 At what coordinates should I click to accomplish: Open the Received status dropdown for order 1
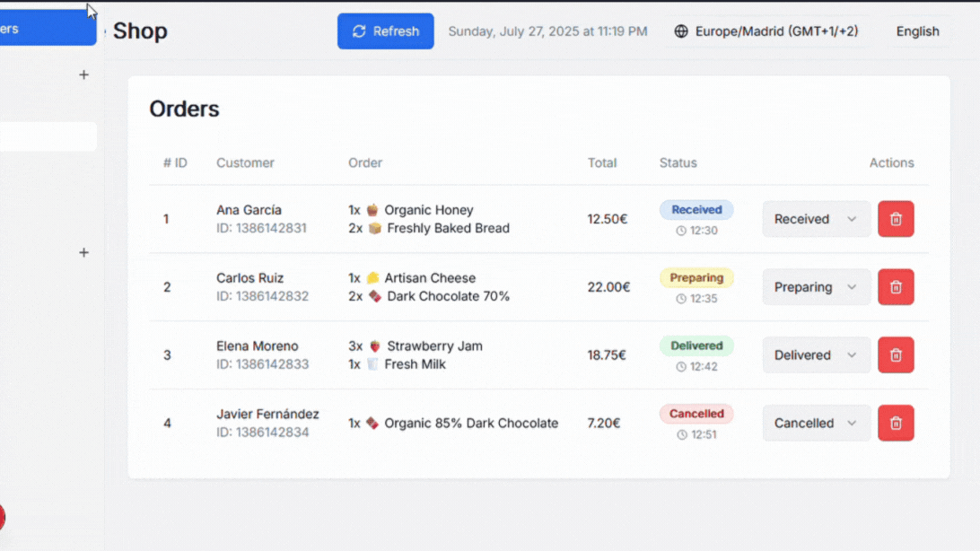click(x=816, y=219)
